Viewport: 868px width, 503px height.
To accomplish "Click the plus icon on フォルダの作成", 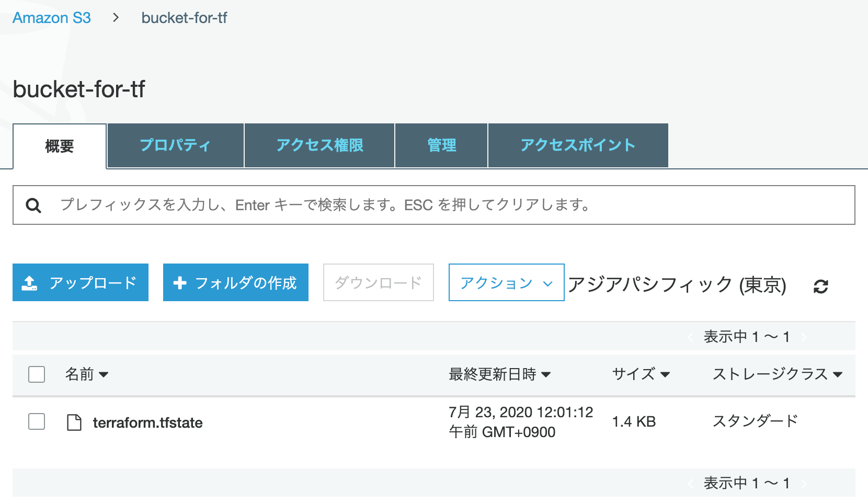I will point(180,283).
